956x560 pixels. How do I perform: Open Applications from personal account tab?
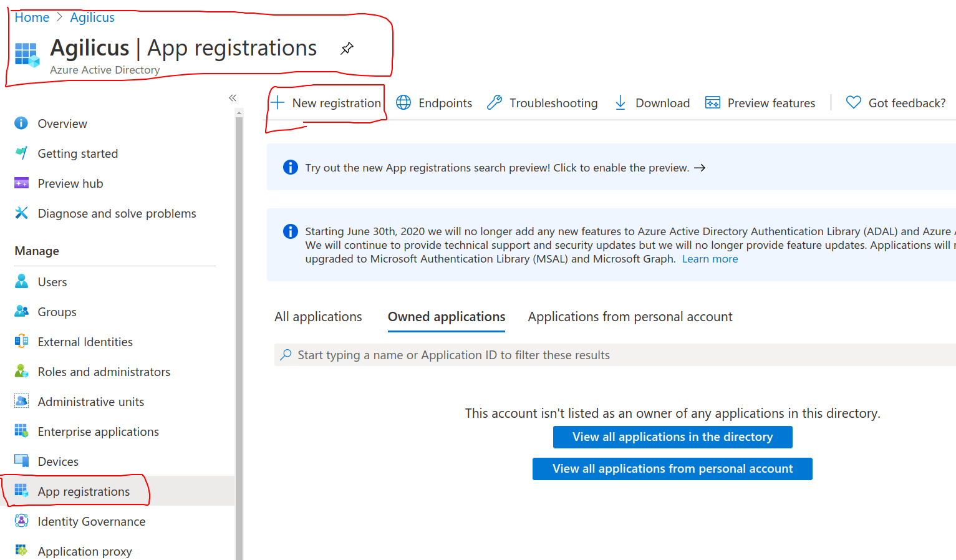pyautogui.click(x=630, y=317)
